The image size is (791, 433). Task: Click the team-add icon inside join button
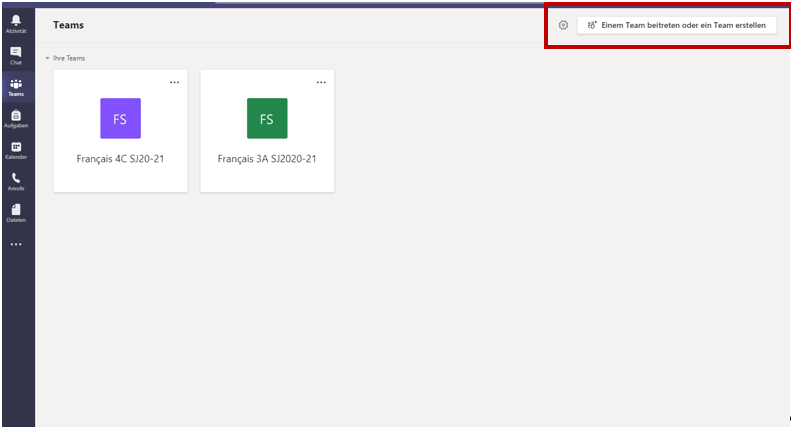(x=592, y=25)
